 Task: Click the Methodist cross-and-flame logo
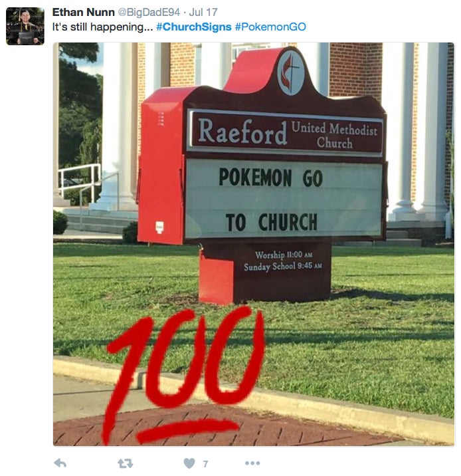(290, 73)
